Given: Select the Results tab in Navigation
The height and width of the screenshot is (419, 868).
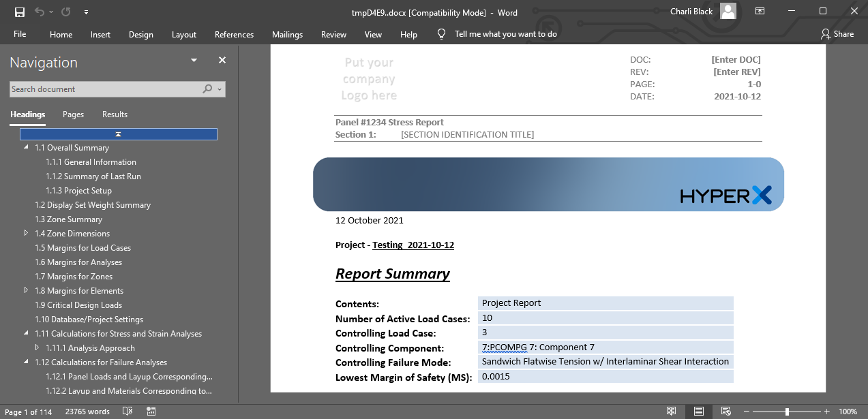Looking at the screenshot, I should [115, 114].
